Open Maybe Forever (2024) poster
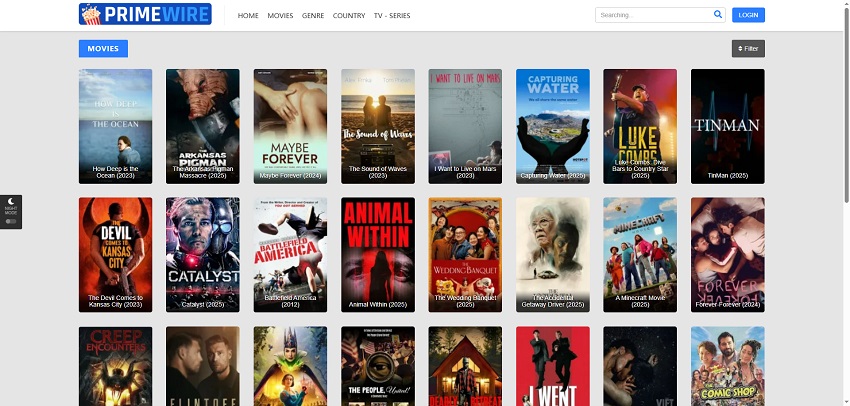Image resolution: width=850 pixels, height=406 pixels. (x=290, y=126)
